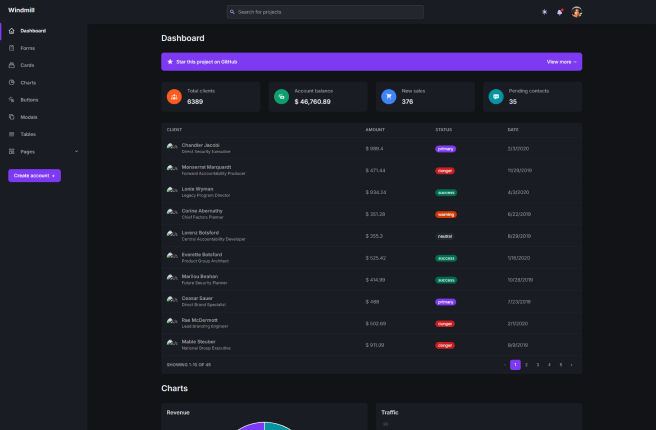Go to page 3 in the pagination
The width and height of the screenshot is (656, 430).
537,365
